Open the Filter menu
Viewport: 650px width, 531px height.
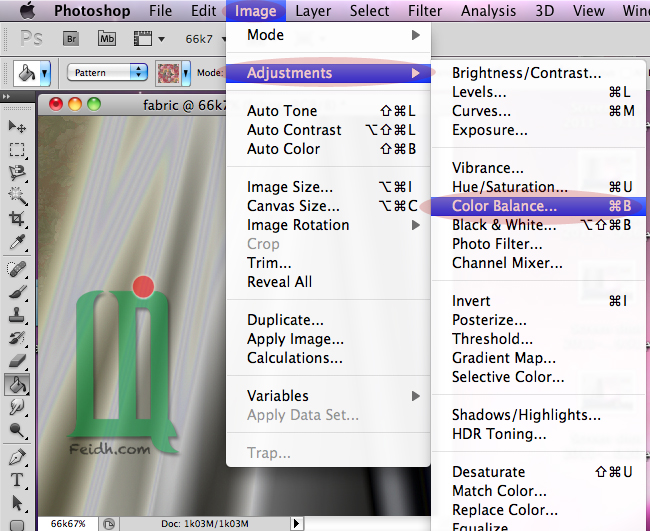(x=425, y=10)
